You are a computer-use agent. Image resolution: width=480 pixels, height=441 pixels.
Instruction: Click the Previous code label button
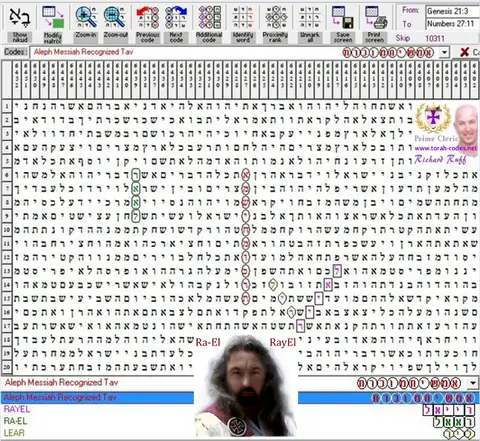148,37
